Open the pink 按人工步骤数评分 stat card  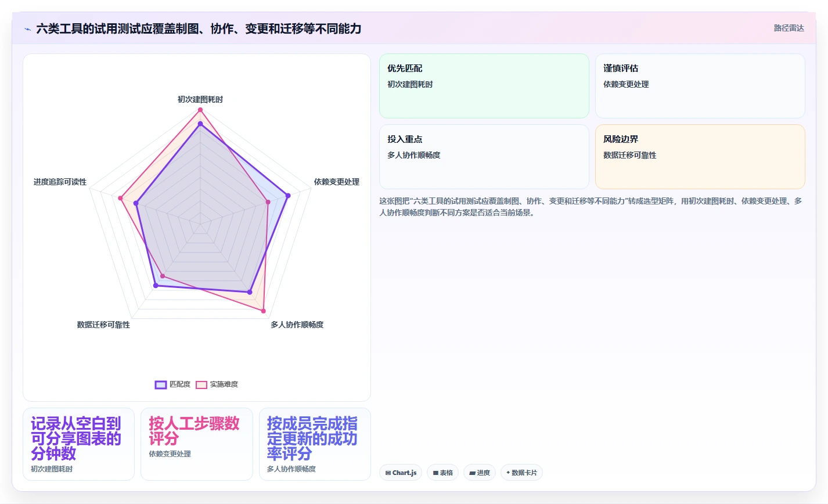coord(197,444)
